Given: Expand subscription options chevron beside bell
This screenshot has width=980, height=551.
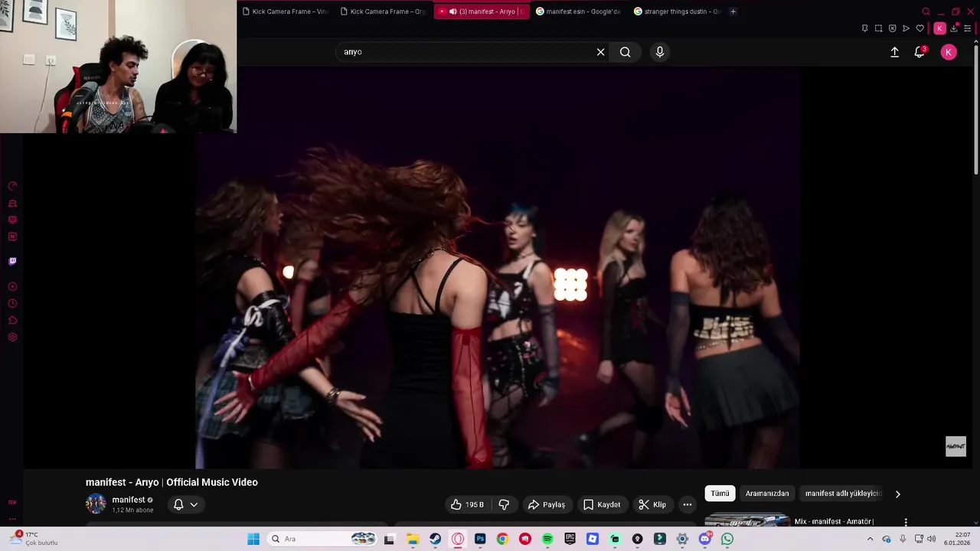Looking at the screenshot, I should coord(194,504).
